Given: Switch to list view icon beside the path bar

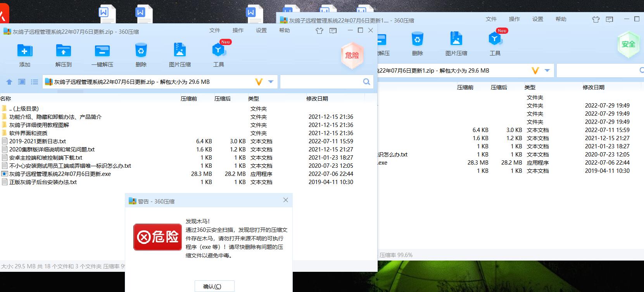Looking at the screenshot, I should click(x=35, y=82).
